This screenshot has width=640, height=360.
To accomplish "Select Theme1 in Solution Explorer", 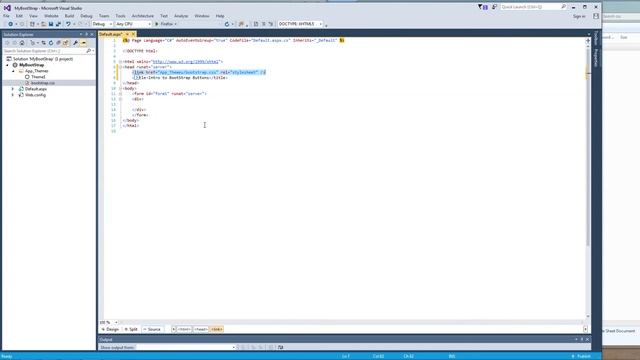I will [x=38, y=77].
